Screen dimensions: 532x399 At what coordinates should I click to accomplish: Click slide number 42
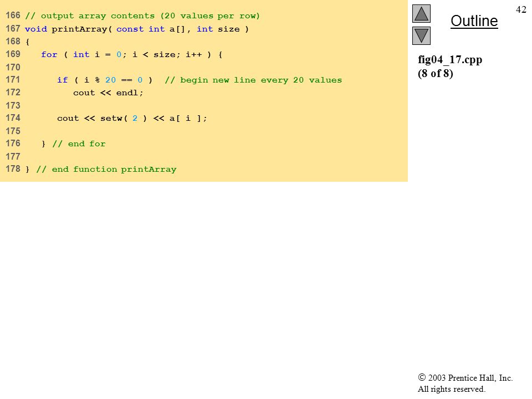(x=521, y=9)
